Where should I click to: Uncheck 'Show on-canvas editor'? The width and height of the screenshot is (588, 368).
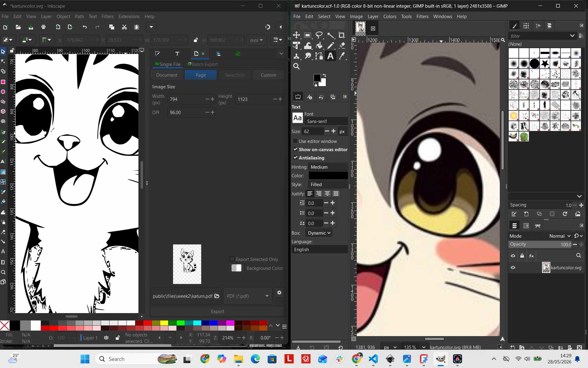coord(295,149)
